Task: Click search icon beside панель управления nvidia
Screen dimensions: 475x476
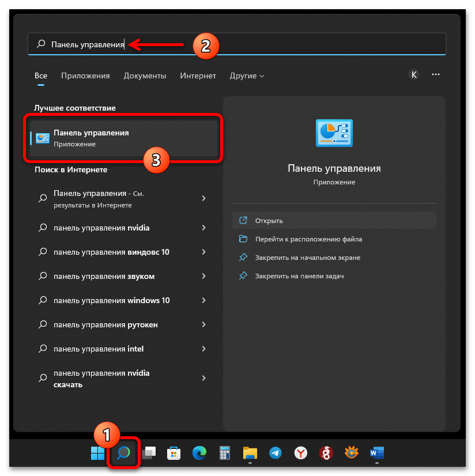Action: click(x=43, y=228)
